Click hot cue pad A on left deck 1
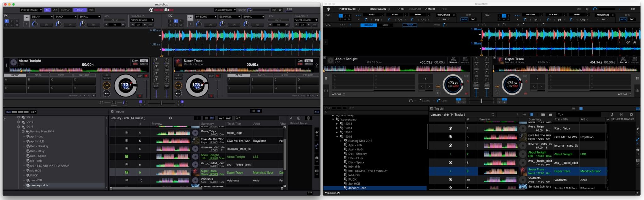Screen dimensions: 644x200 15,81
